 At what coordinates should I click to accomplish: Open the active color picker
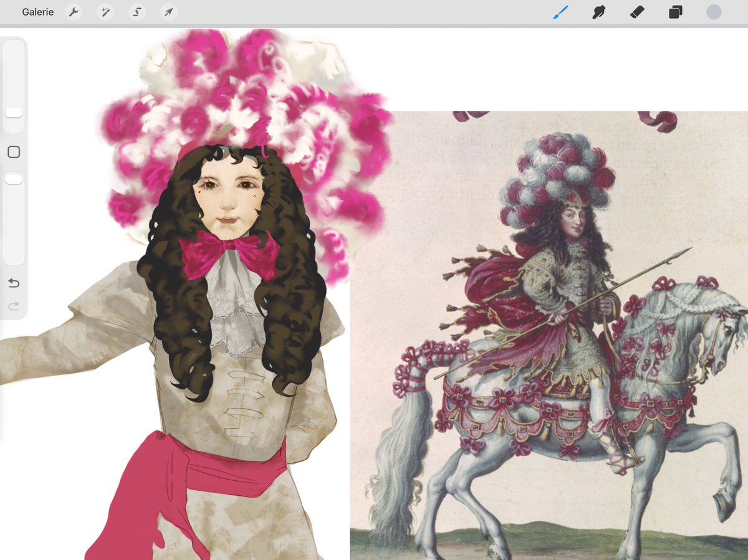(714, 12)
